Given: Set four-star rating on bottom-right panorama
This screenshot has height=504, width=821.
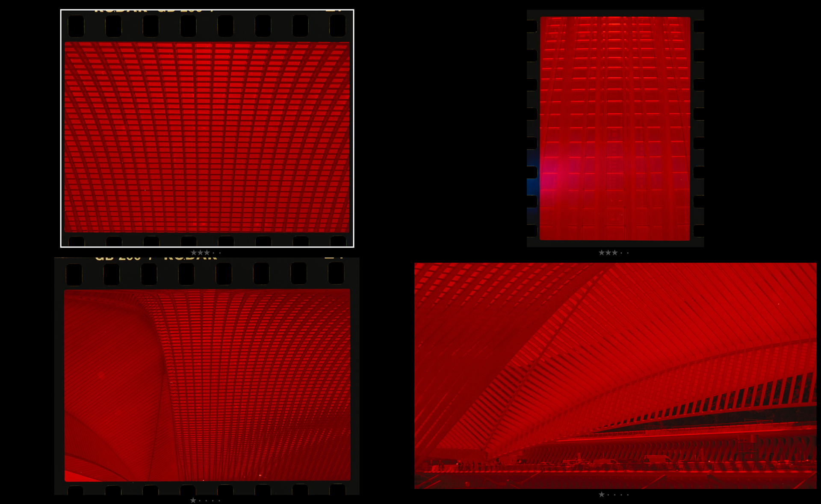Looking at the screenshot, I should (621, 495).
